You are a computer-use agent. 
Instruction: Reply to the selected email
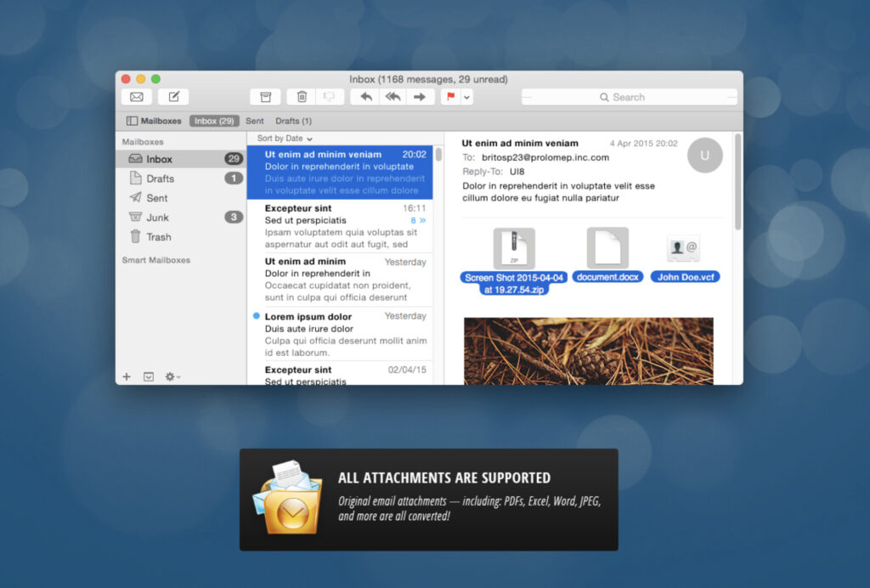(x=365, y=97)
